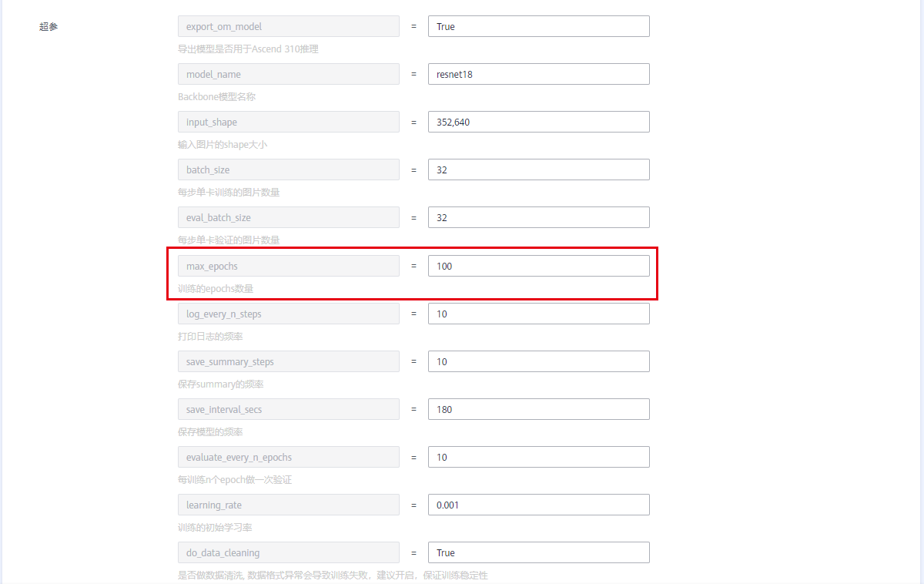Screen dimensions: 924x584
Task: Click the do_data_cleaning parameter name box
Action: tap(288, 552)
